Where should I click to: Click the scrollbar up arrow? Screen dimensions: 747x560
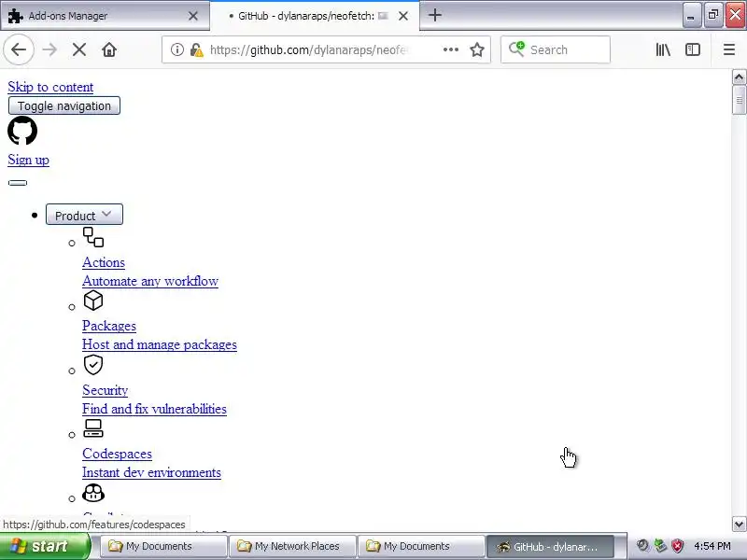pyautogui.click(x=739, y=77)
